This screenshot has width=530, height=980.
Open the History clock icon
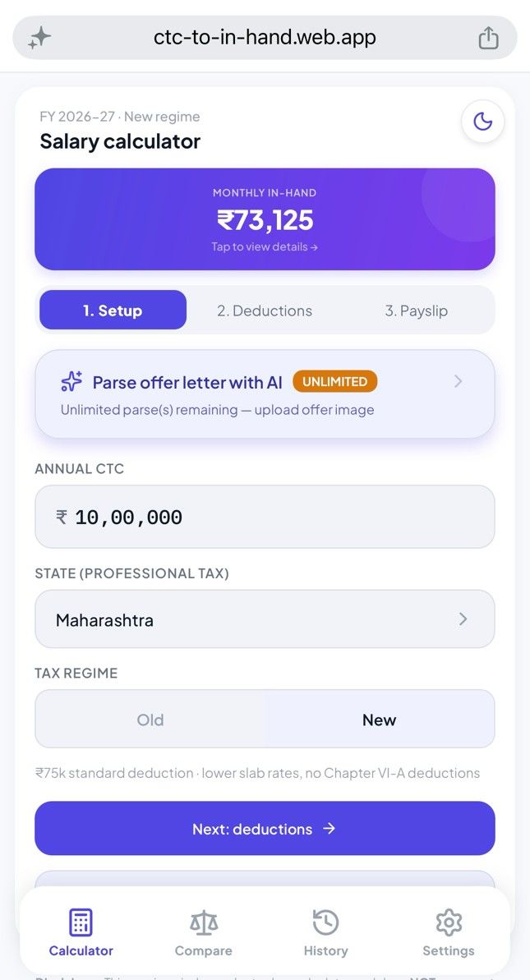325,922
